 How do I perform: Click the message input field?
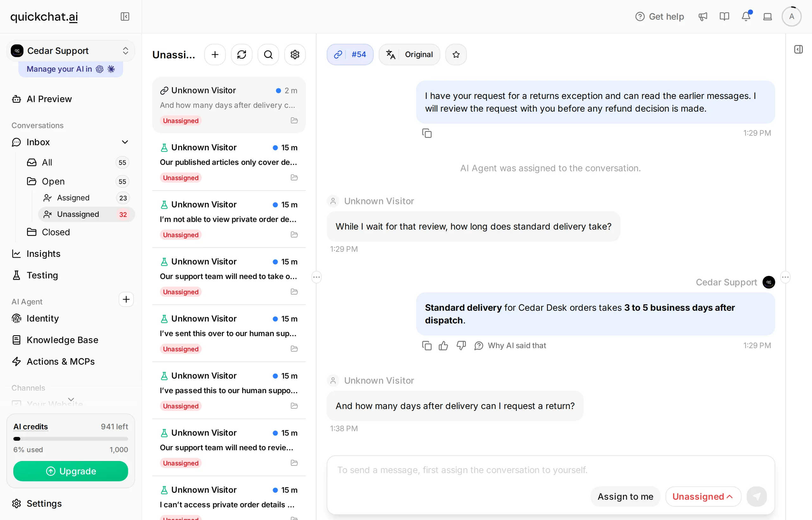pos(551,470)
